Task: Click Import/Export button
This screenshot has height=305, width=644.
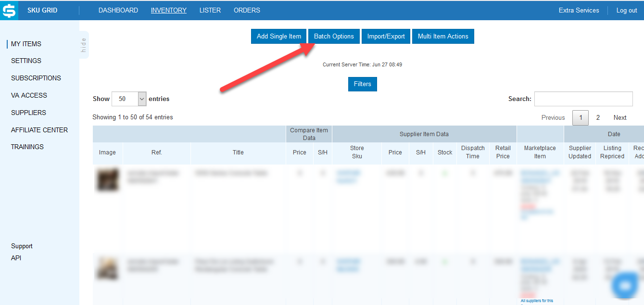Action: [386, 36]
